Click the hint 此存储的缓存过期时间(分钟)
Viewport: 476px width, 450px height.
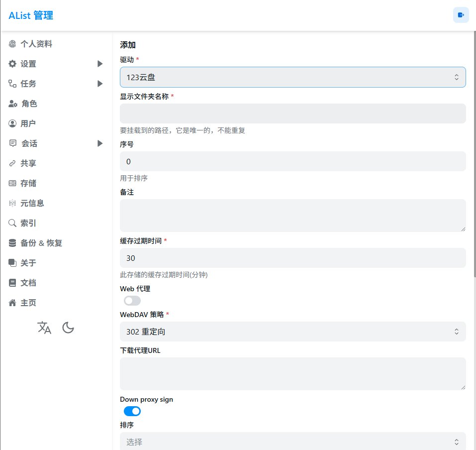click(164, 275)
